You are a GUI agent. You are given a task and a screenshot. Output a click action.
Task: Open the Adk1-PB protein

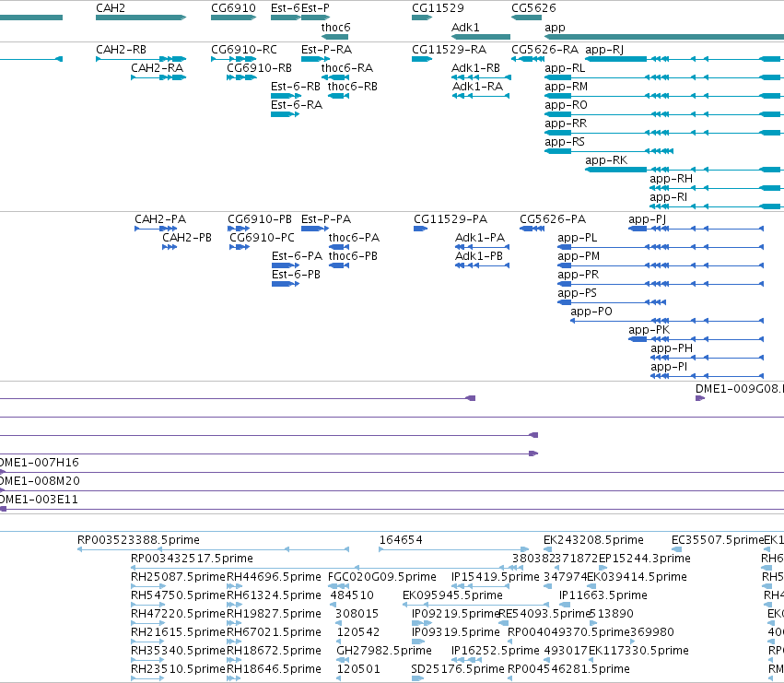point(482,265)
